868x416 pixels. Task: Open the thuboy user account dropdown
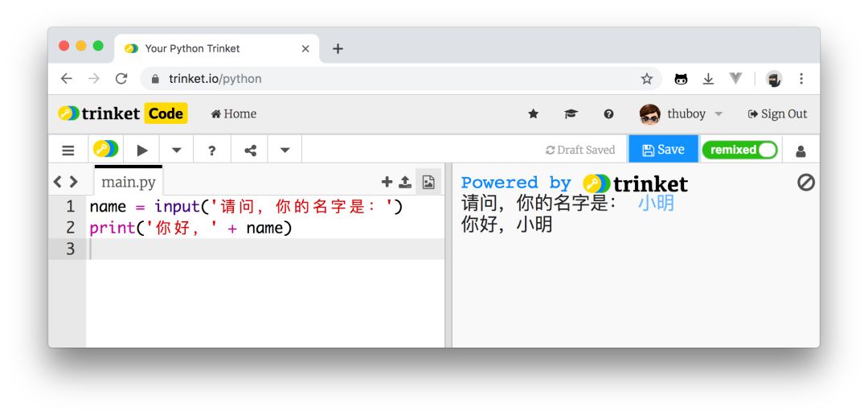[x=682, y=114]
